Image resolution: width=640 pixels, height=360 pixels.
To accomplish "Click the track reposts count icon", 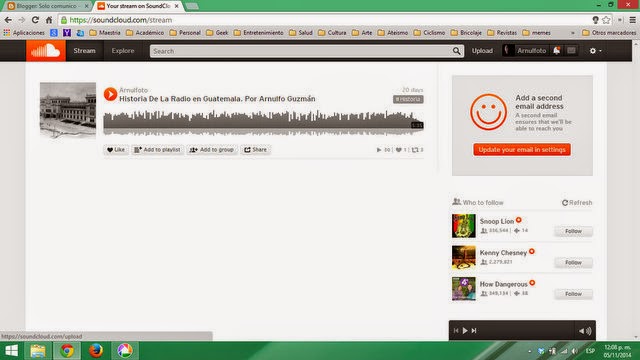I will pos(415,150).
